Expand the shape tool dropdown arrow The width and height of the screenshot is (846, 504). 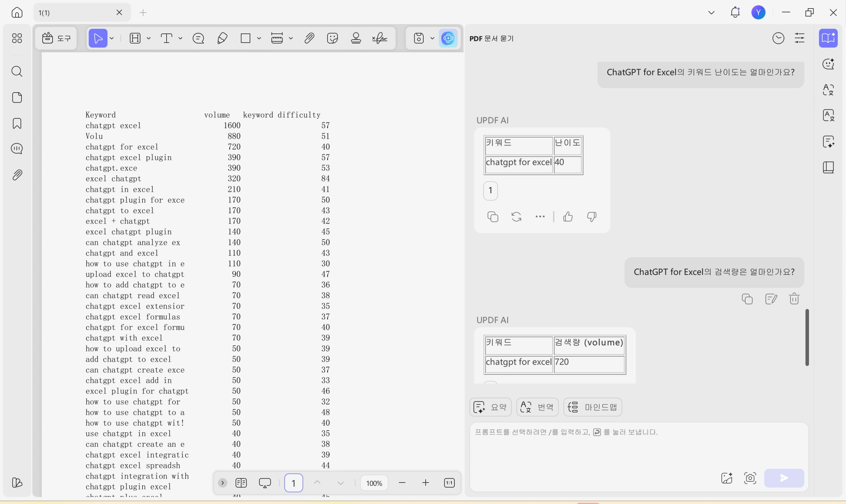click(259, 38)
